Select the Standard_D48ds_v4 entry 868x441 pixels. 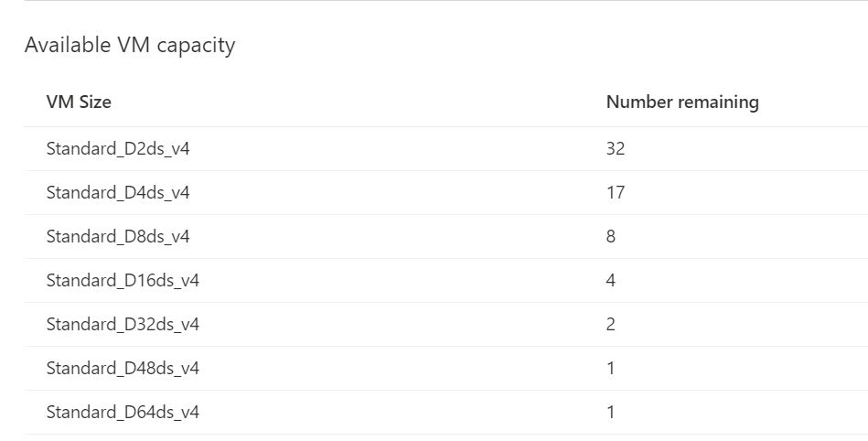click(123, 368)
